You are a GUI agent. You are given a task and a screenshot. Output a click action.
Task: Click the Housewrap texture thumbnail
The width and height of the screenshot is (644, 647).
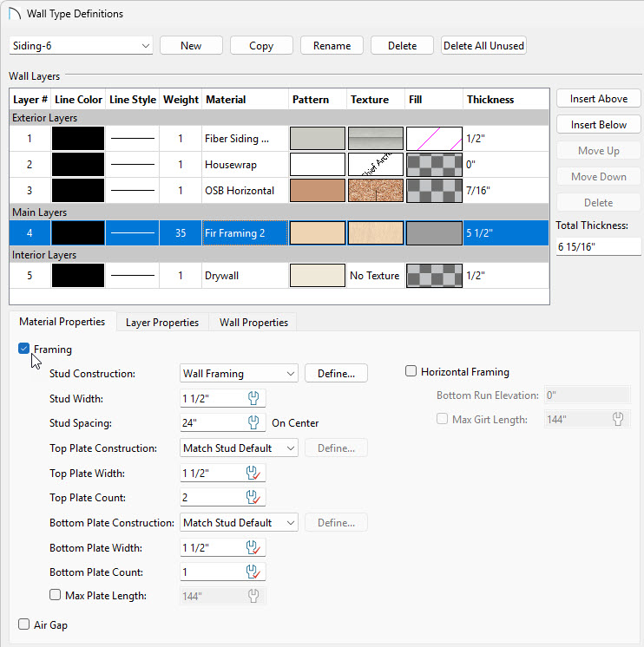click(x=376, y=164)
